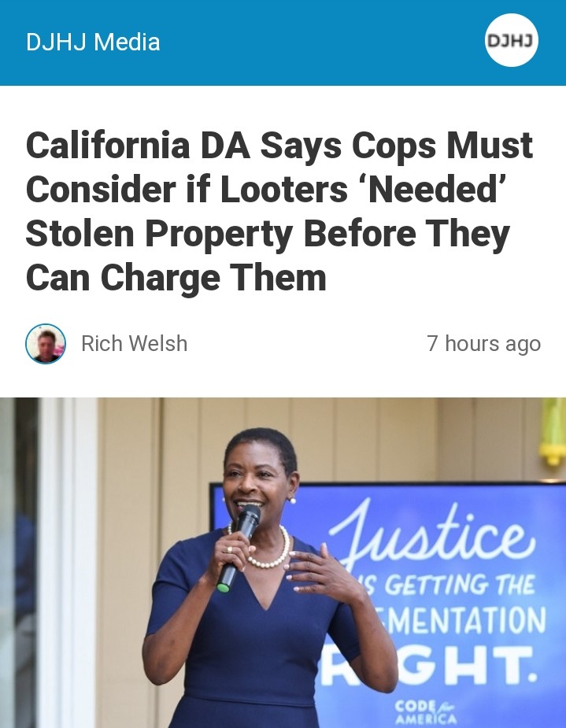Image resolution: width=566 pixels, height=728 pixels.
Task: Open the California DA article headline
Action: pos(279,211)
